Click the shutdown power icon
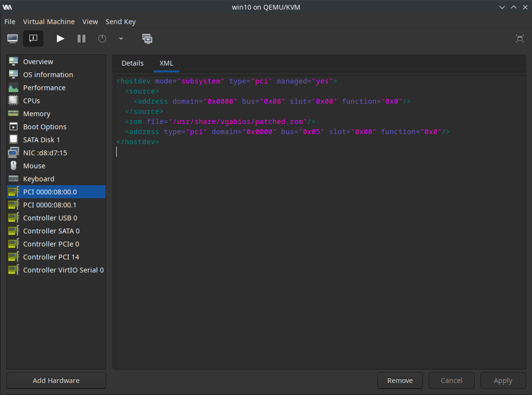 click(x=102, y=39)
